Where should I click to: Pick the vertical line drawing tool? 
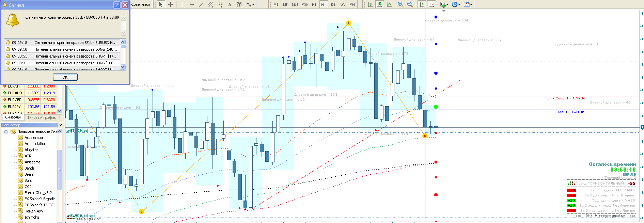[182, 4]
